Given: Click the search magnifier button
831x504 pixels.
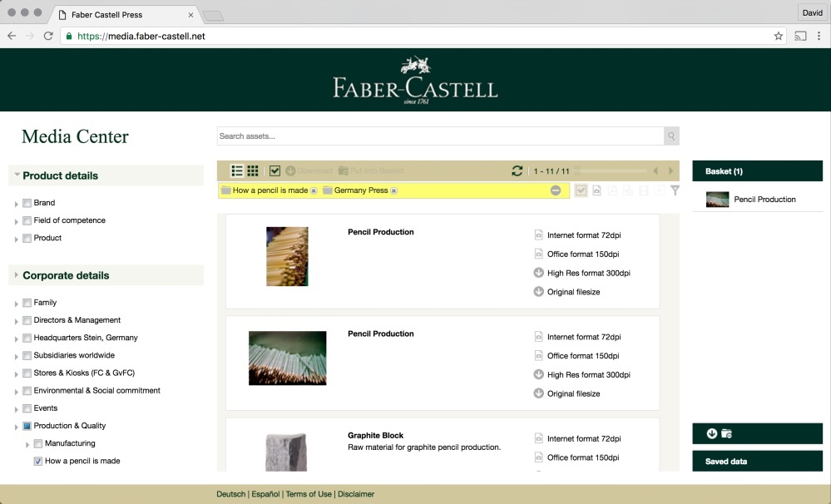Looking at the screenshot, I should coord(671,136).
